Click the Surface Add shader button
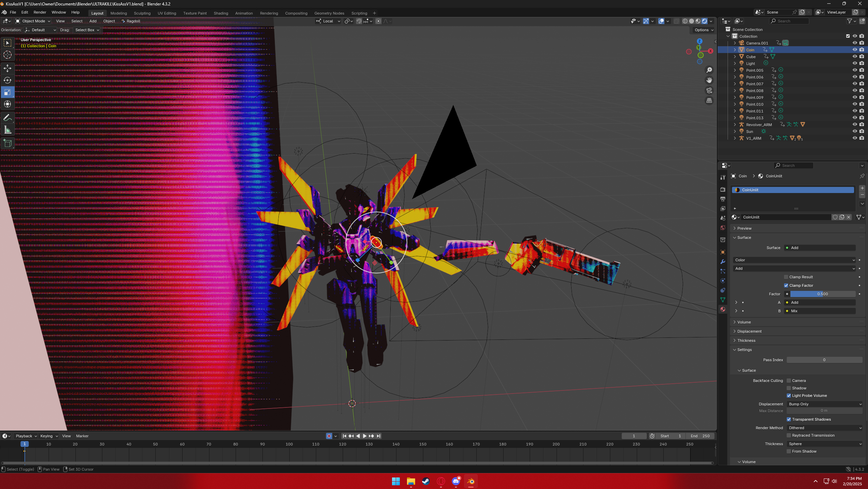Image resolution: width=868 pixels, height=489 pixels. click(820, 248)
